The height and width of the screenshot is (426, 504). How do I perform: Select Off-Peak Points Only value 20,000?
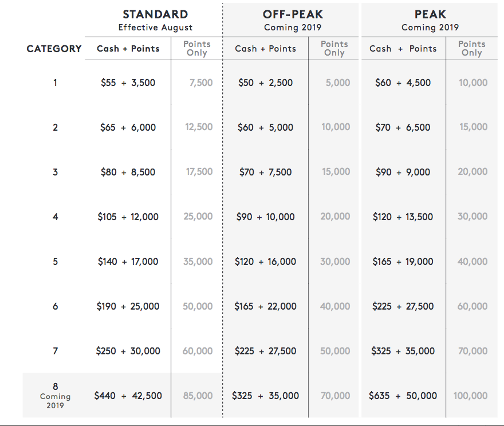point(335,217)
